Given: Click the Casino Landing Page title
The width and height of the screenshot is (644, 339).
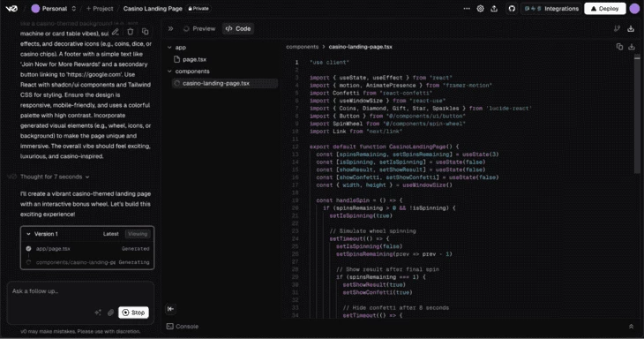Looking at the screenshot, I should pyautogui.click(x=153, y=9).
